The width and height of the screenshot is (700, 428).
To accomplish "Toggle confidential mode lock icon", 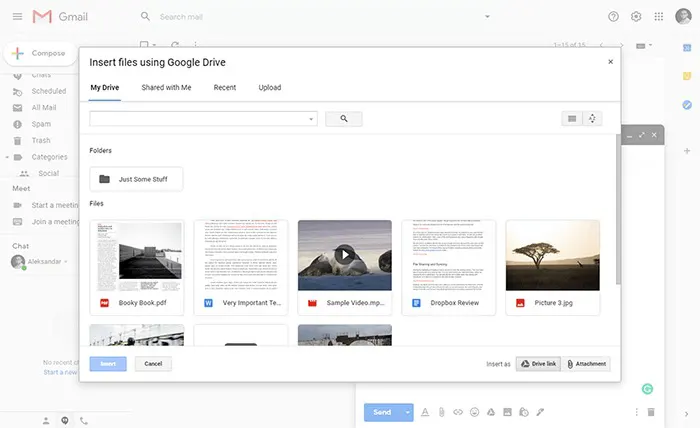I will (524, 412).
